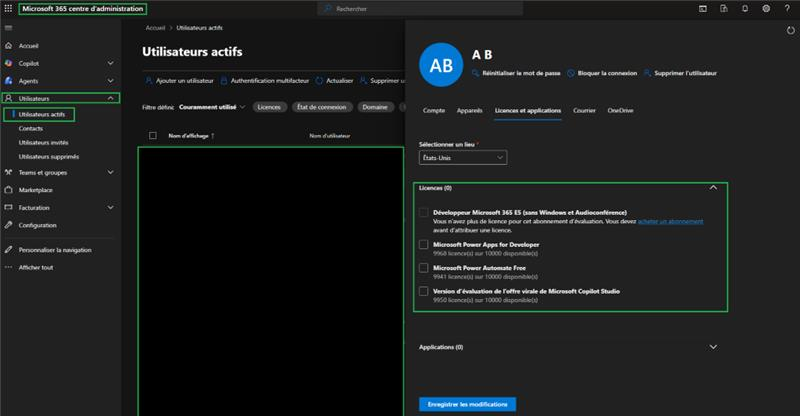
Task: Switch to the Compte tab
Action: pyautogui.click(x=434, y=110)
